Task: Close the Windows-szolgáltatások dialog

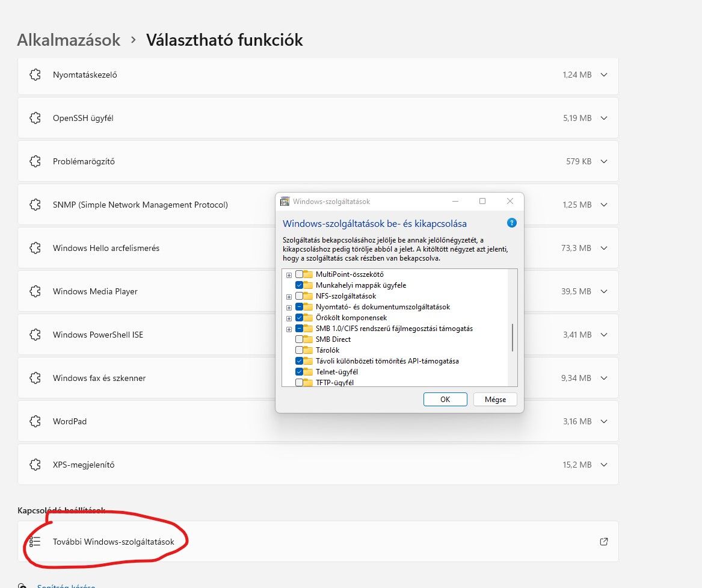Action: coord(510,201)
